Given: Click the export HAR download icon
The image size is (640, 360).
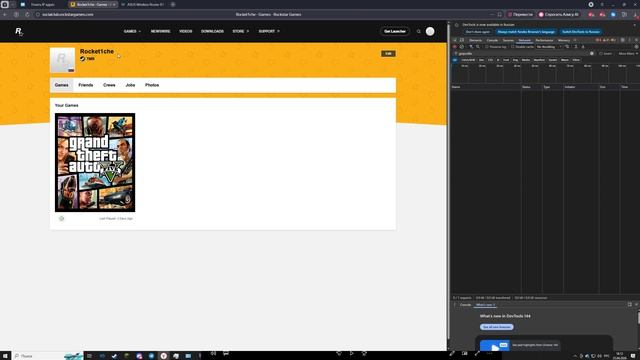Looking at the screenshot, I should (583, 47).
